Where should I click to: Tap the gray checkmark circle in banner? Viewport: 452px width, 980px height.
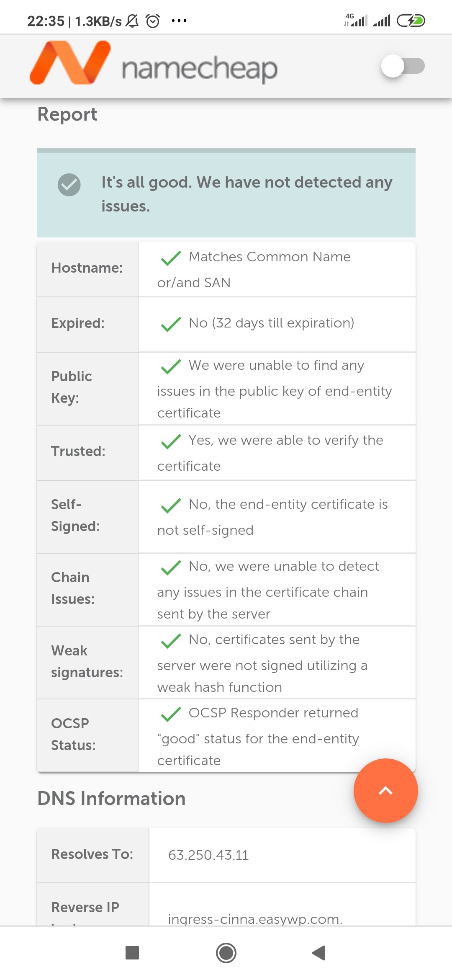pyautogui.click(x=69, y=185)
